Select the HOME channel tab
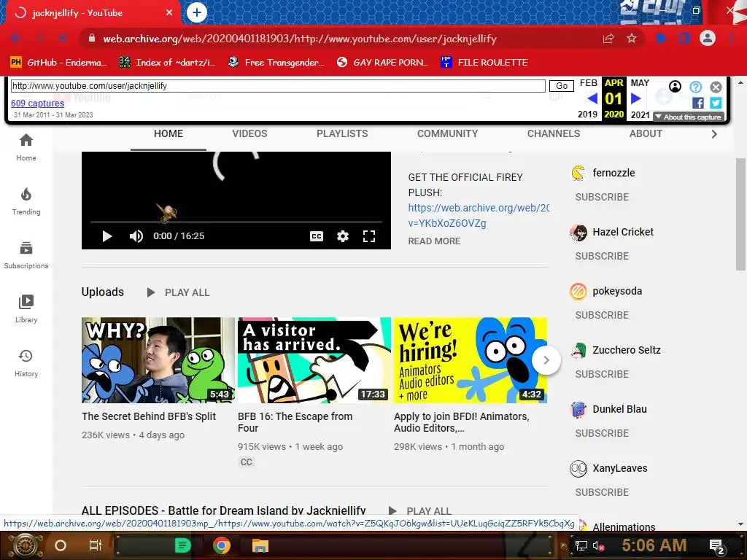The width and height of the screenshot is (747, 560). click(169, 134)
